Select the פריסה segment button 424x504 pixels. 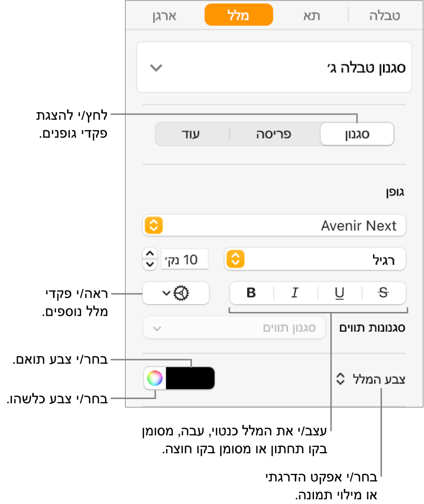click(x=274, y=134)
